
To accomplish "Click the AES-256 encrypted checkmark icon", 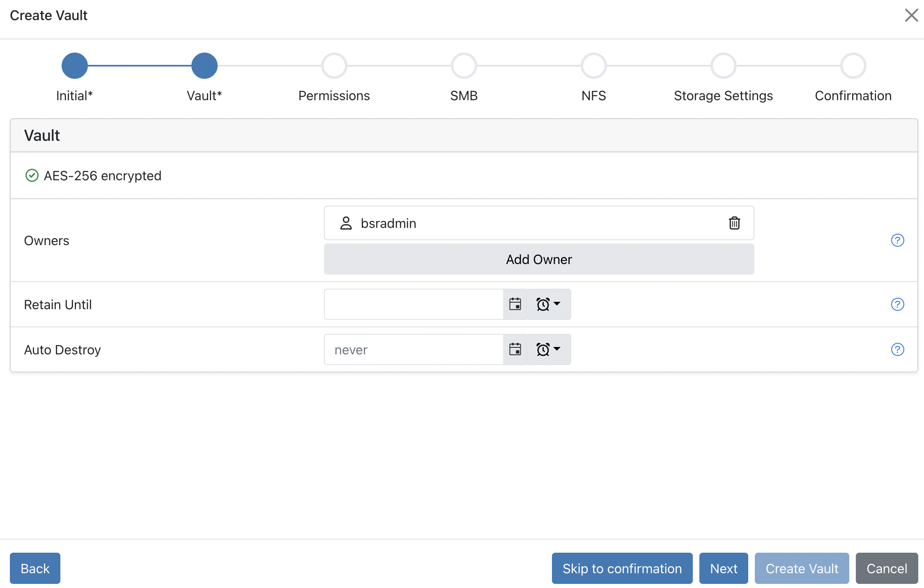I will click(32, 175).
